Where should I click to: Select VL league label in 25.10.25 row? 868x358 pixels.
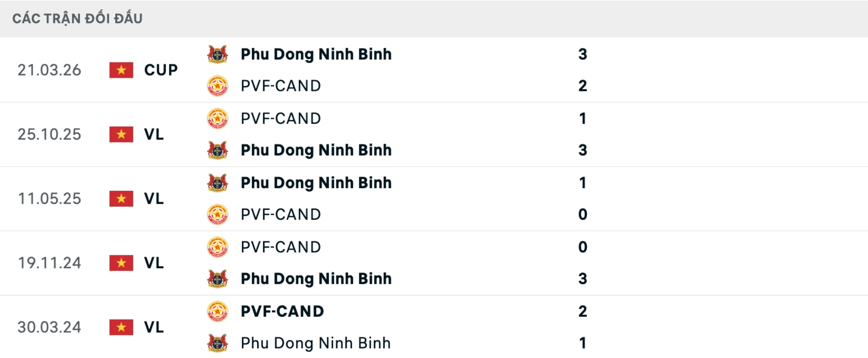pos(154,134)
